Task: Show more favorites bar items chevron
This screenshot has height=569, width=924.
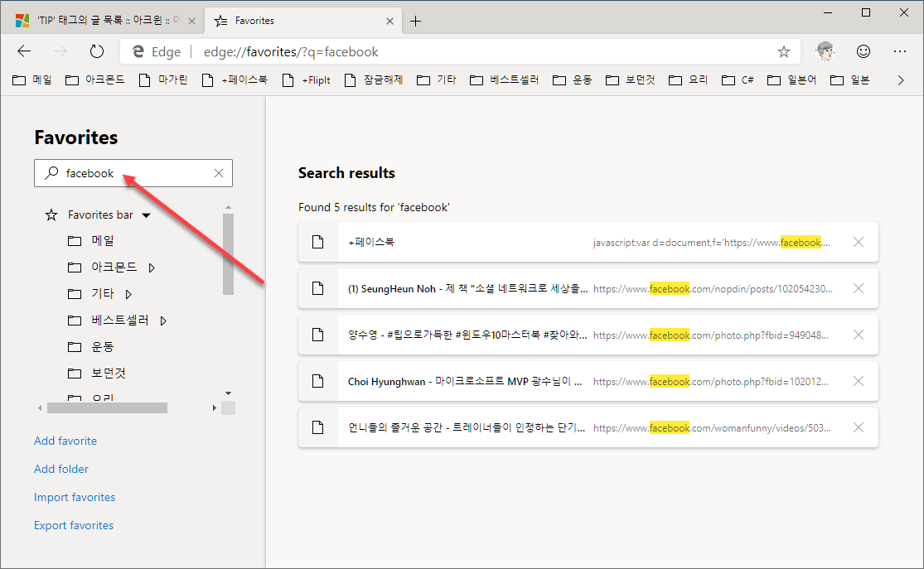Action: tap(901, 80)
